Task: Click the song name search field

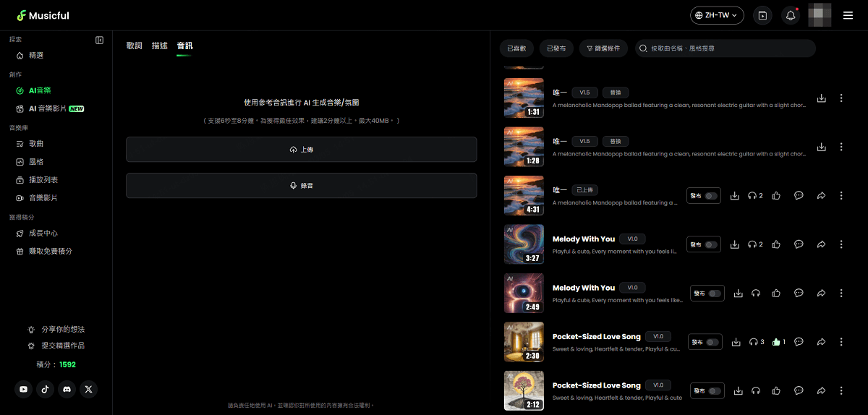Action: pos(727,48)
